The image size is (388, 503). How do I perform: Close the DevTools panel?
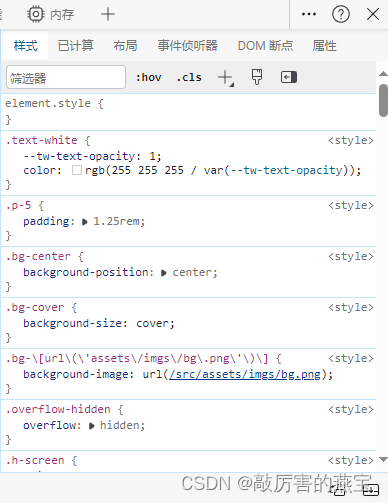pos(373,14)
